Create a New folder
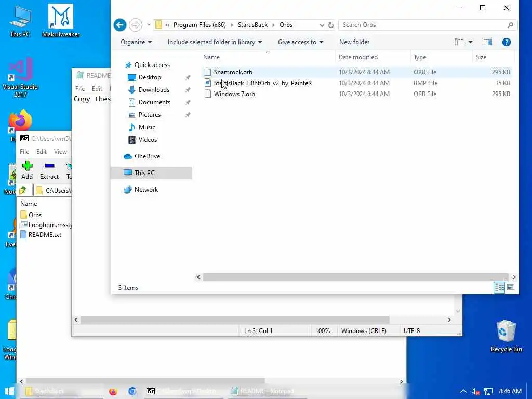The height and width of the screenshot is (399, 532). [x=354, y=42]
